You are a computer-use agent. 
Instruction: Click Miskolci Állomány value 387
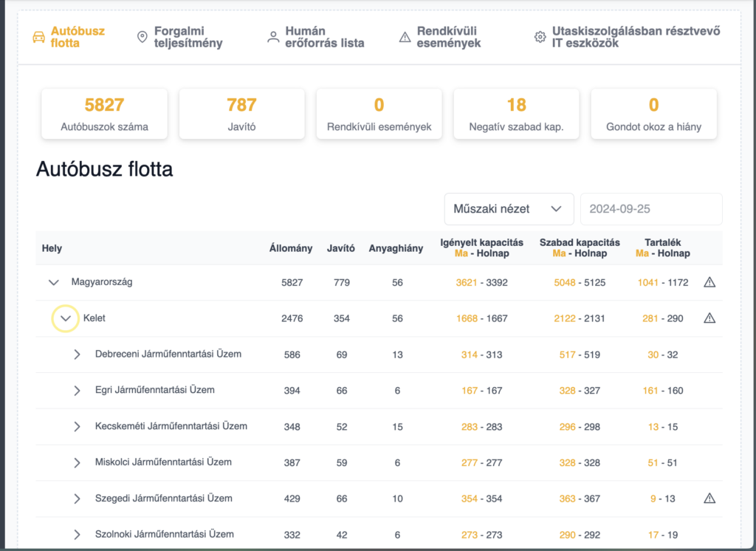coord(292,462)
